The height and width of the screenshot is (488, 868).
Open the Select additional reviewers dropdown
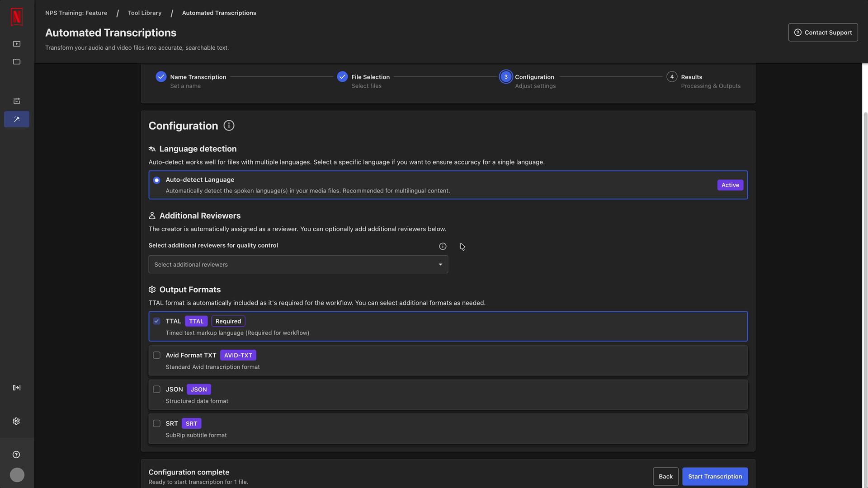298,264
